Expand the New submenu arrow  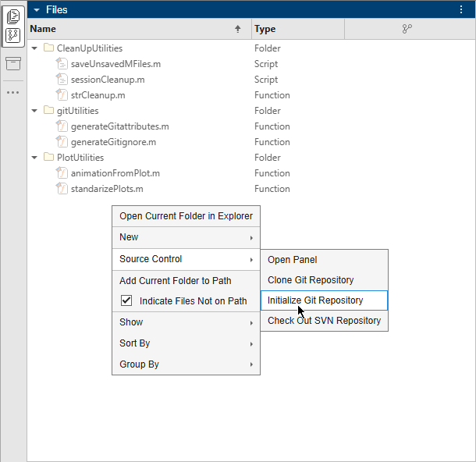251,238
